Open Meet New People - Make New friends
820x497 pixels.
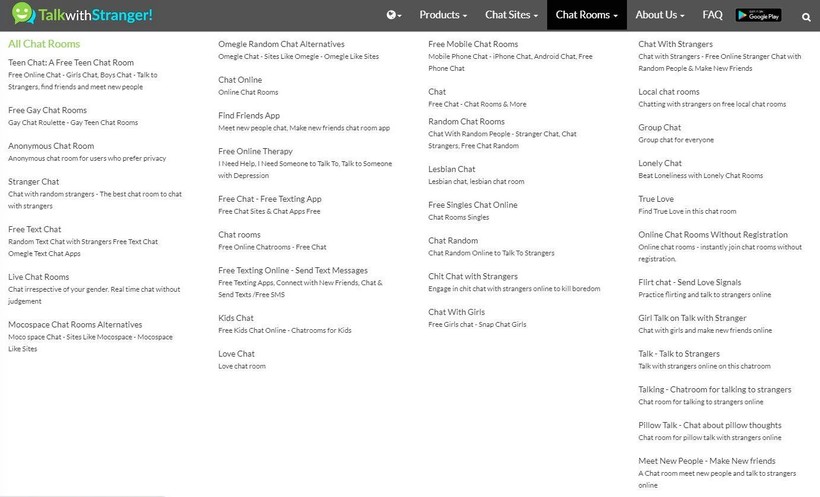(x=707, y=461)
